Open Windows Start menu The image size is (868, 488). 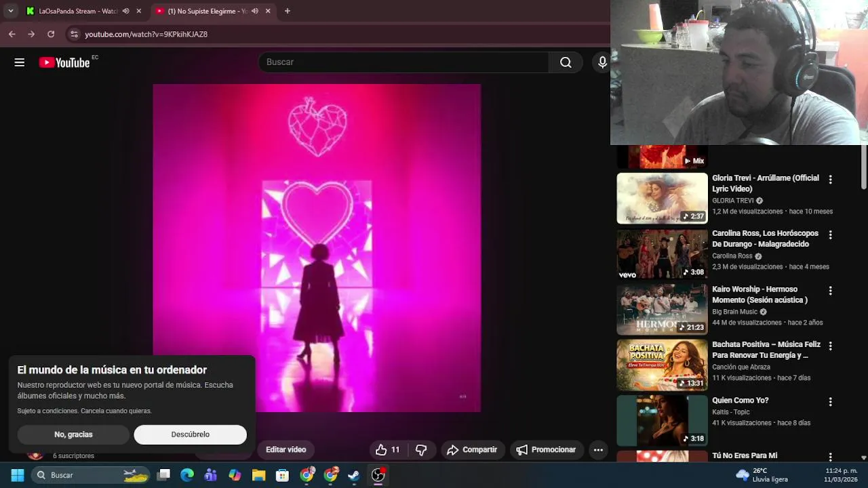[18, 475]
